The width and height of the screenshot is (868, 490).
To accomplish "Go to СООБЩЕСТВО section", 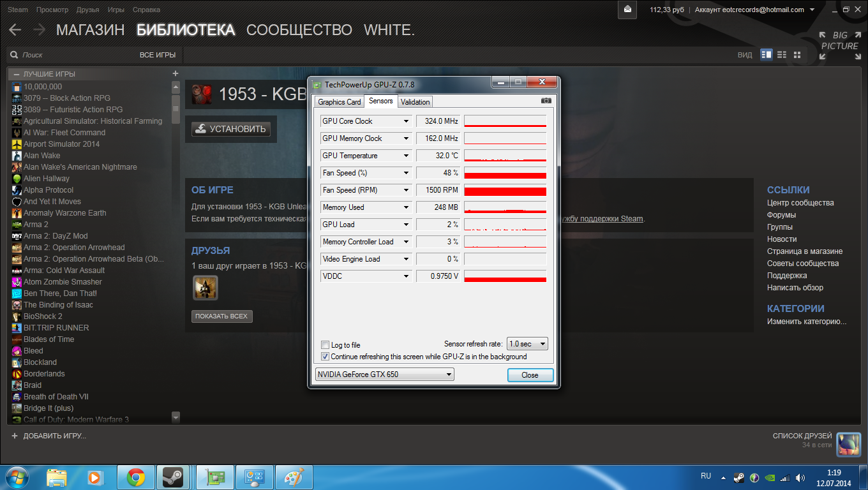I will click(x=299, y=30).
